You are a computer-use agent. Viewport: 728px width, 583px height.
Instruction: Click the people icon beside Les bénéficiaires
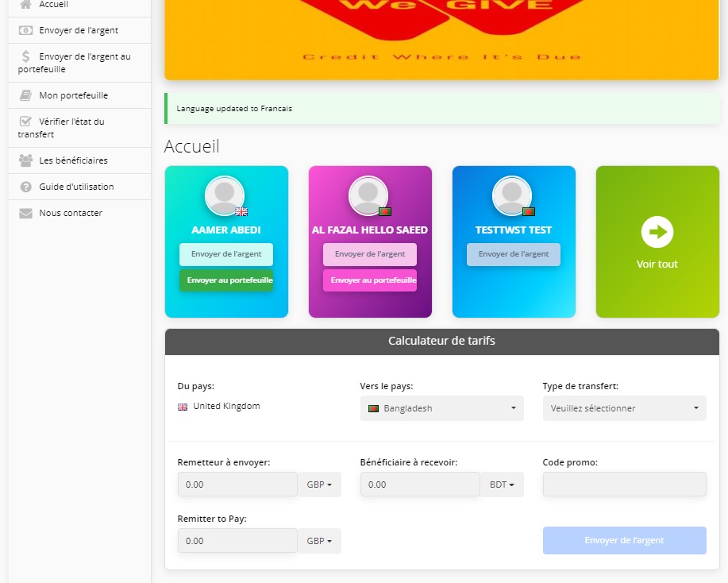[25, 160]
